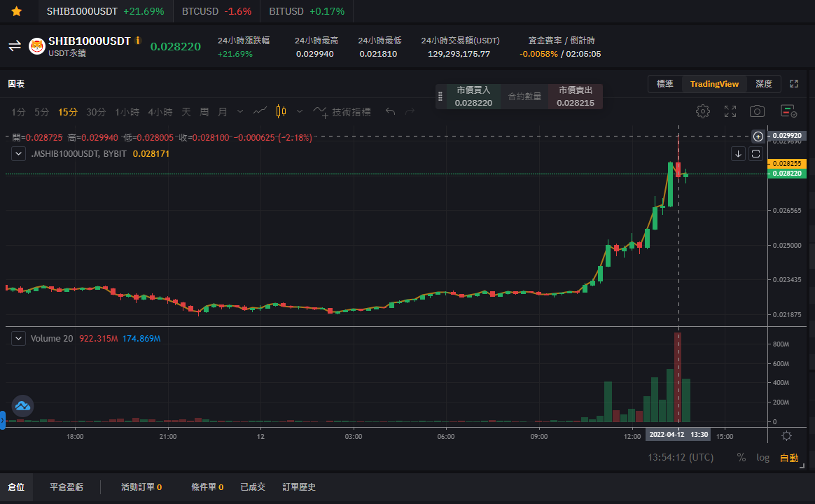Collapse the Volume 20 indicator legend

tap(18, 338)
